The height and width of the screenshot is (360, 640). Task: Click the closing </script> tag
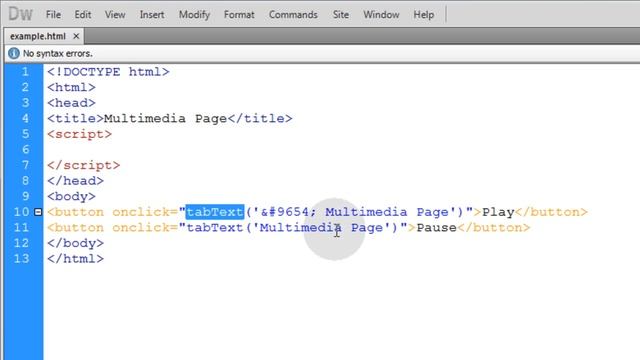click(84, 165)
